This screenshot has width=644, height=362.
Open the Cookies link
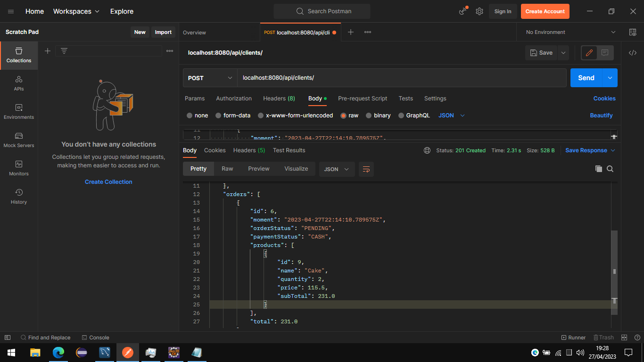(x=604, y=99)
